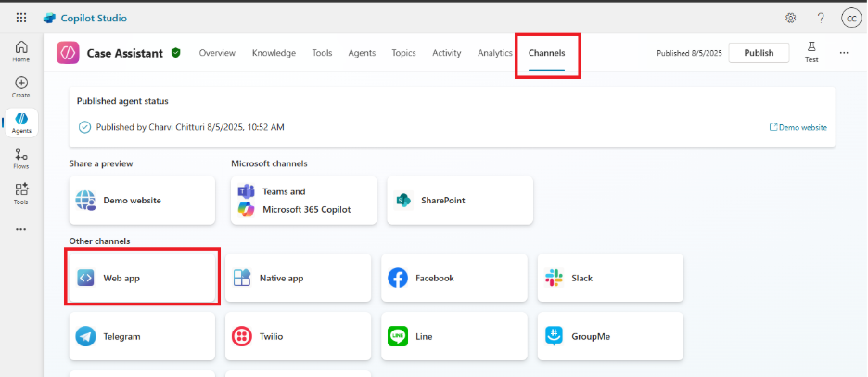Viewport: 868px width, 377px height.
Task: Open the Telegram channel card
Action: [142, 336]
